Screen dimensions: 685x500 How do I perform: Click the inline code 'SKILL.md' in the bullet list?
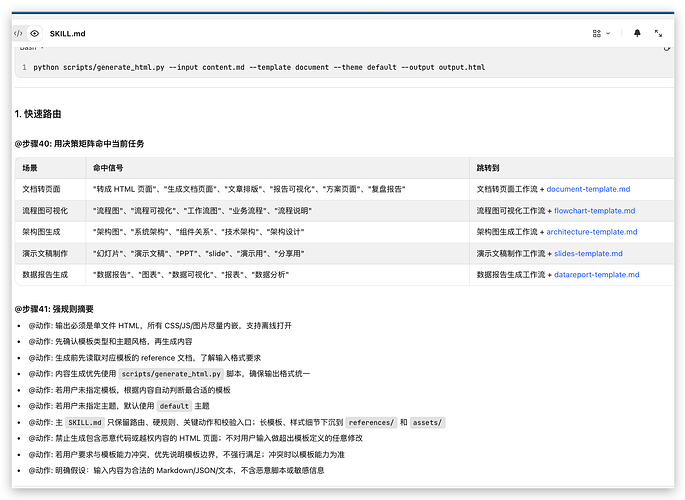[85, 423]
